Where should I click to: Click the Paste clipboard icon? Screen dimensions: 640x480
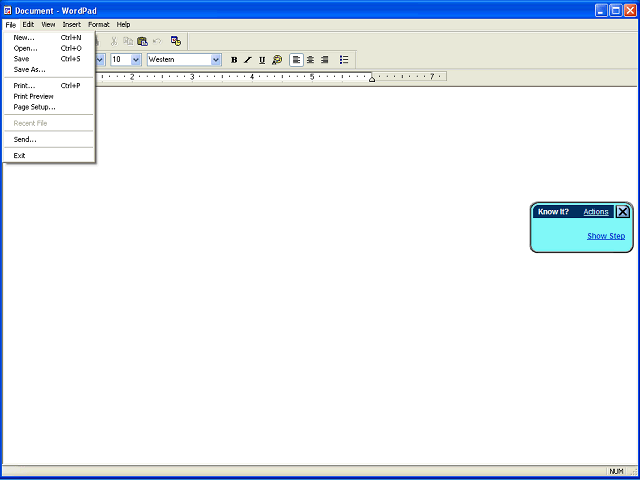tap(142, 41)
